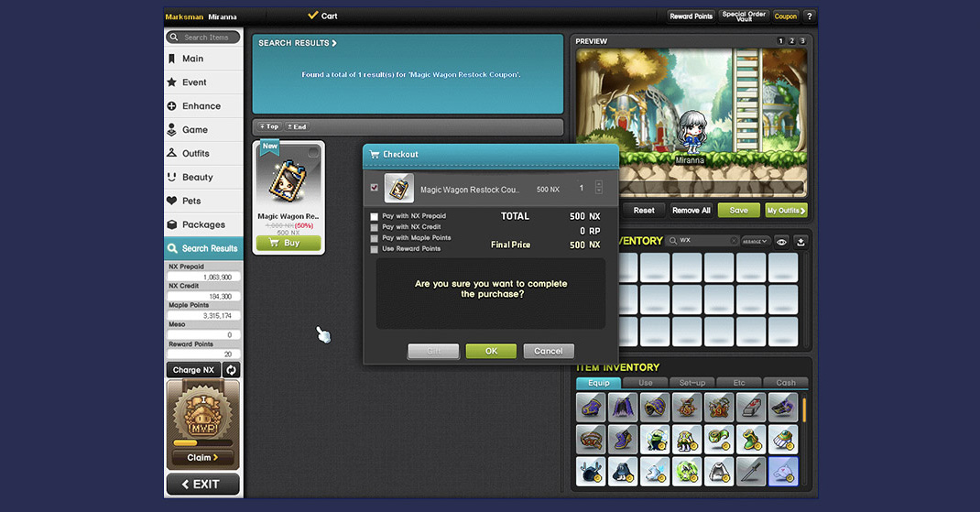Check Pay with NX Prepaid
Screen dimensions: 980x512
[375, 216]
